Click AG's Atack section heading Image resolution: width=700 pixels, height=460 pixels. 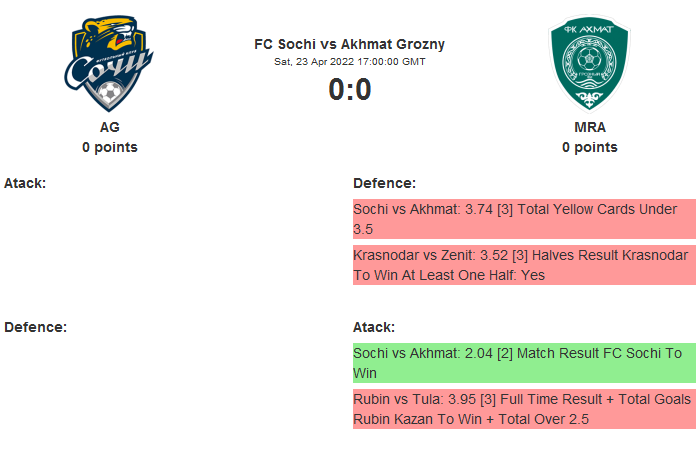(x=25, y=183)
